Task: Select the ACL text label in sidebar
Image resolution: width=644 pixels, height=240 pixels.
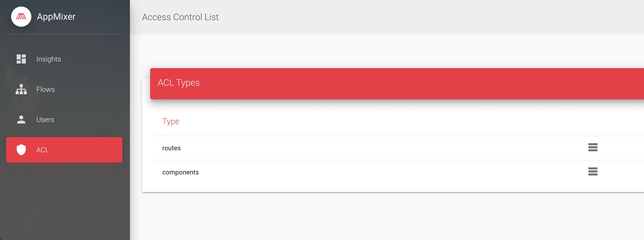Action: (x=43, y=150)
